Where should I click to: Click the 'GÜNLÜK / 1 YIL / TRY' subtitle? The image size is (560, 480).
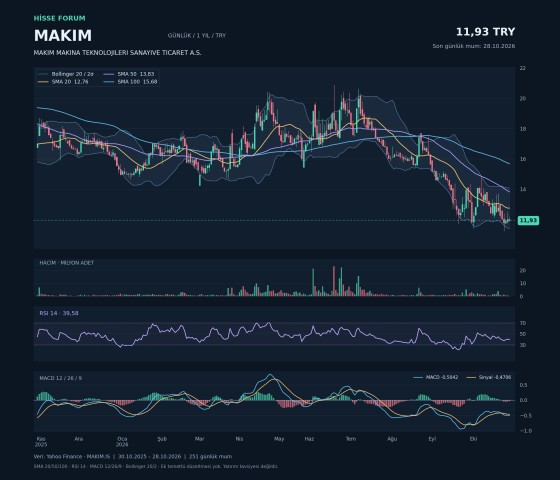point(197,36)
